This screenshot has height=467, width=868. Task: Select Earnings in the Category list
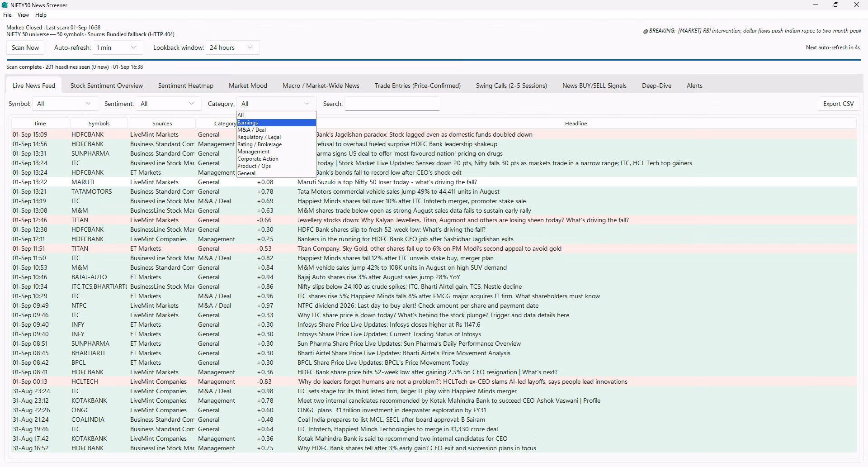pyautogui.click(x=276, y=123)
